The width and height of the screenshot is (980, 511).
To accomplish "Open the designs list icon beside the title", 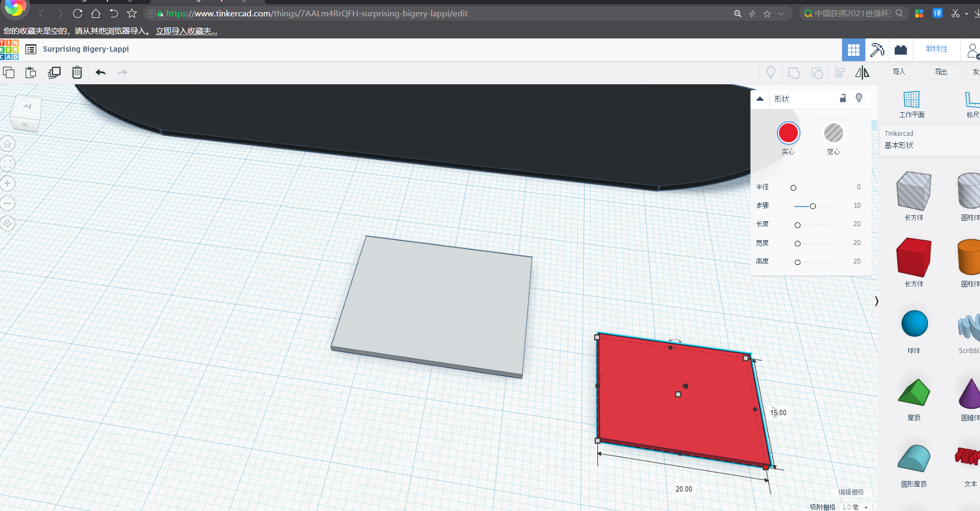I will [31, 50].
